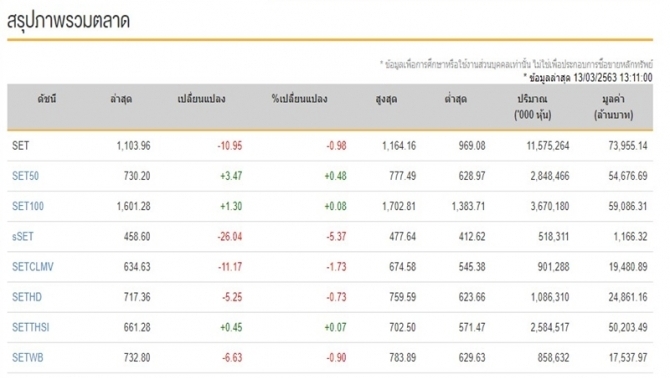670x378 pixels.
Task: Click the สูงสุด column header
Action: point(386,100)
